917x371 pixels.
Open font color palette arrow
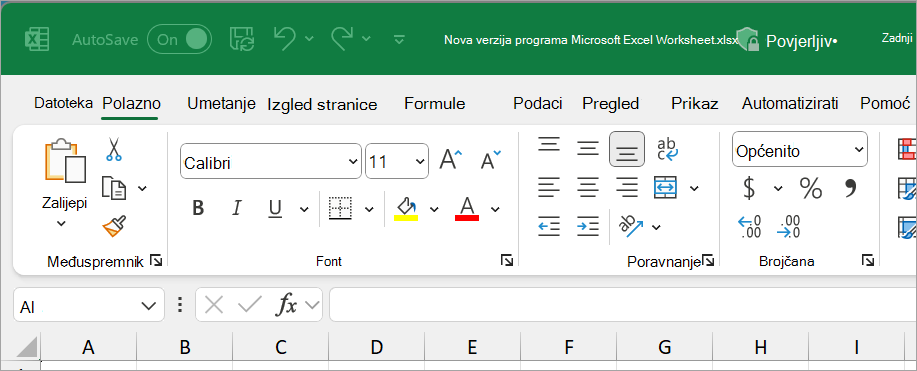click(495, 209)
